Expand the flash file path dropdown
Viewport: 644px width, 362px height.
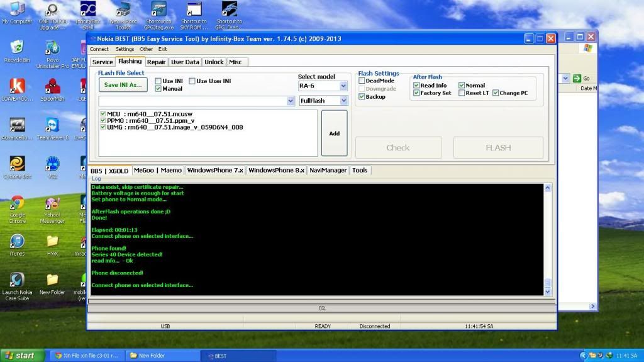pyautogui.click(x=291, y=101)
